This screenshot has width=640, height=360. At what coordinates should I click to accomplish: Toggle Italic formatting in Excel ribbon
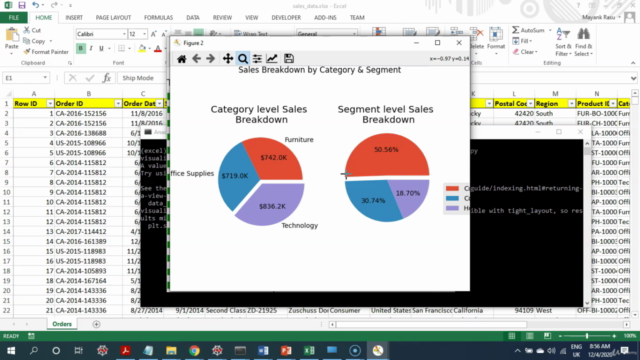click(x=91, y=49)
